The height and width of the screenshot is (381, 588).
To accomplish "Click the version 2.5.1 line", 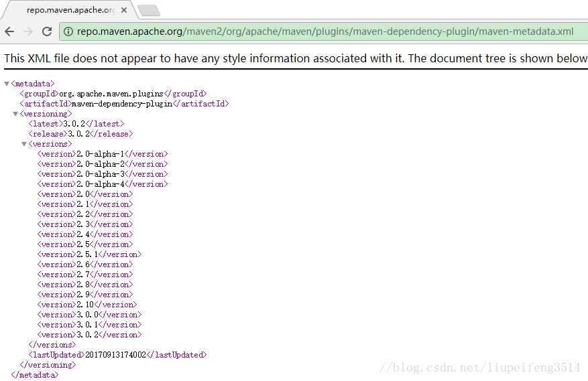I will (x=89, y=254).
